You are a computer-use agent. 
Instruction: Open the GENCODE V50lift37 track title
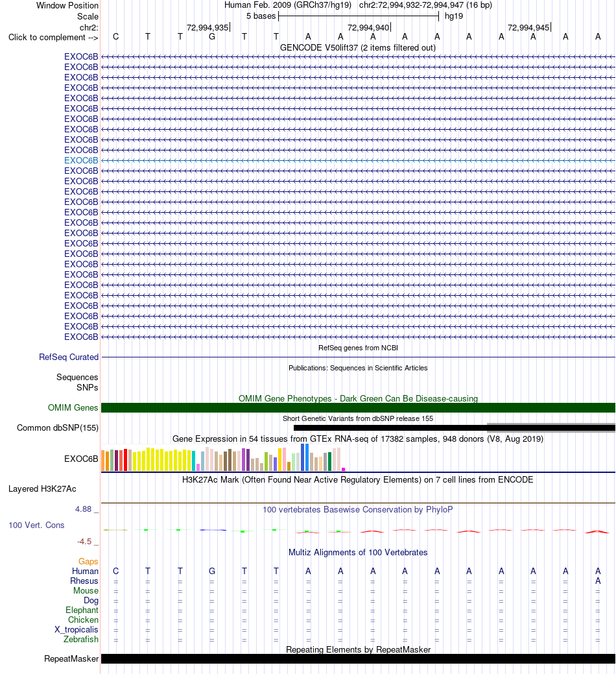(358, 48)
